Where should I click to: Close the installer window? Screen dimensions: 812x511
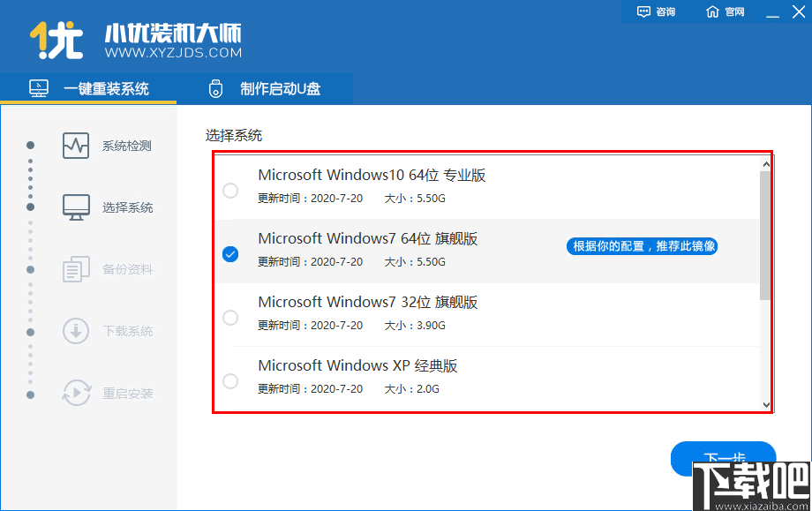(x=799, y=11)
